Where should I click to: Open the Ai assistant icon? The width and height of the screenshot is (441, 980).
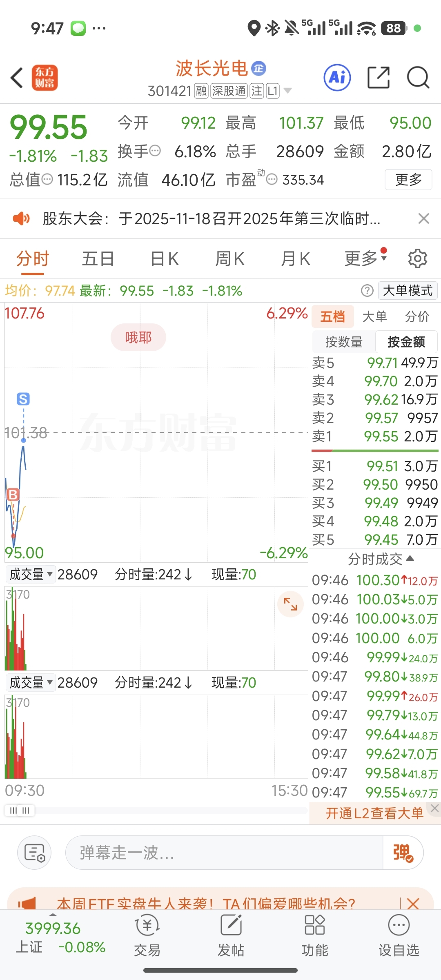[337, 77]
